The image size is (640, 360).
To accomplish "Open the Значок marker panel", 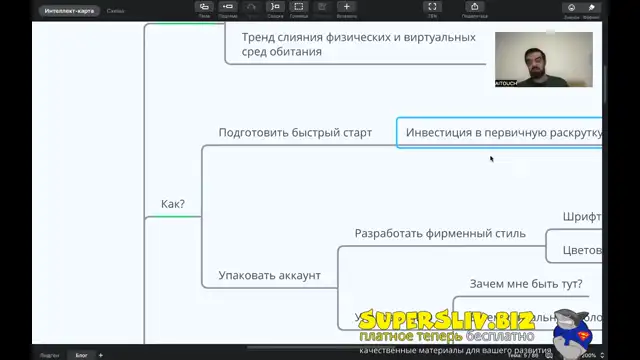I will point(571,7).
